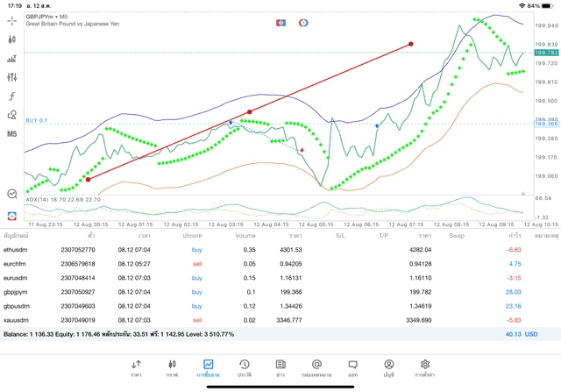Change chart type using candlestick icon

[12, 40]
